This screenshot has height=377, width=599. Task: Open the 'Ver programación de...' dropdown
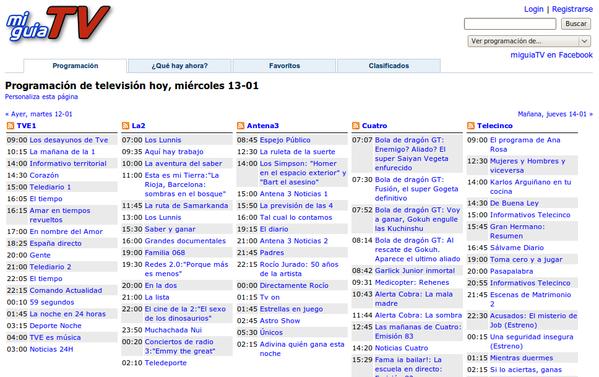pos(529,41)
